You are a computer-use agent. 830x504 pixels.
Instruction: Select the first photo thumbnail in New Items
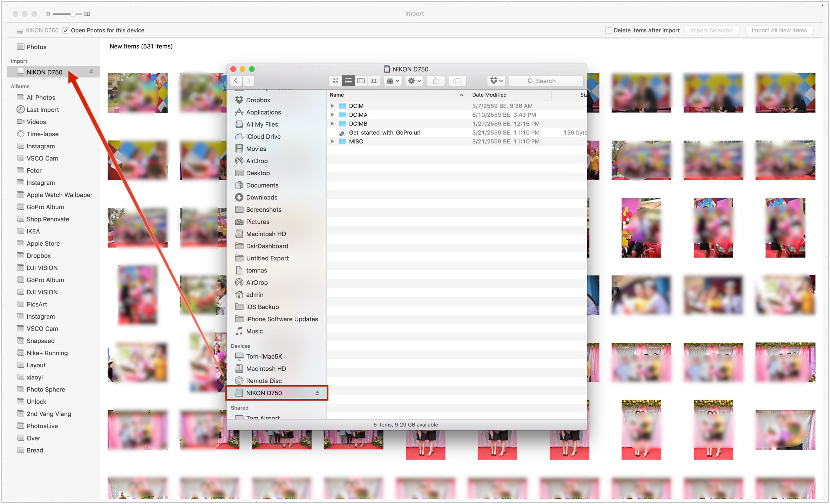pyautogui.click(x=137, y=93)
